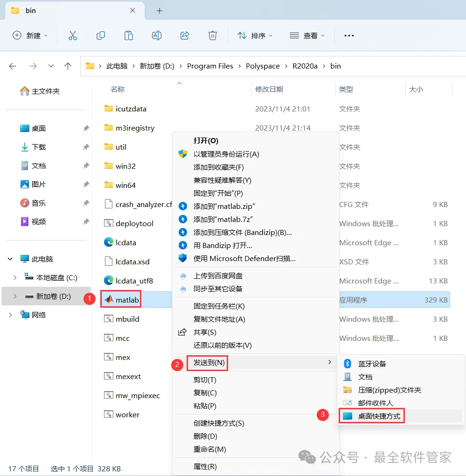Collapse the 此电脑 tree node
466x476 pixels.
point(10,259)
